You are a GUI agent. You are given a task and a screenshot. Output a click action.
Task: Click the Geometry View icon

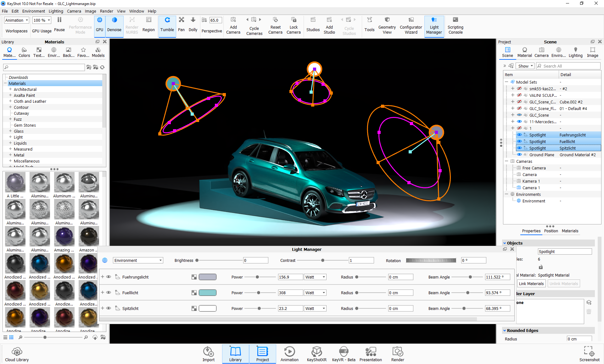[387, 20]
